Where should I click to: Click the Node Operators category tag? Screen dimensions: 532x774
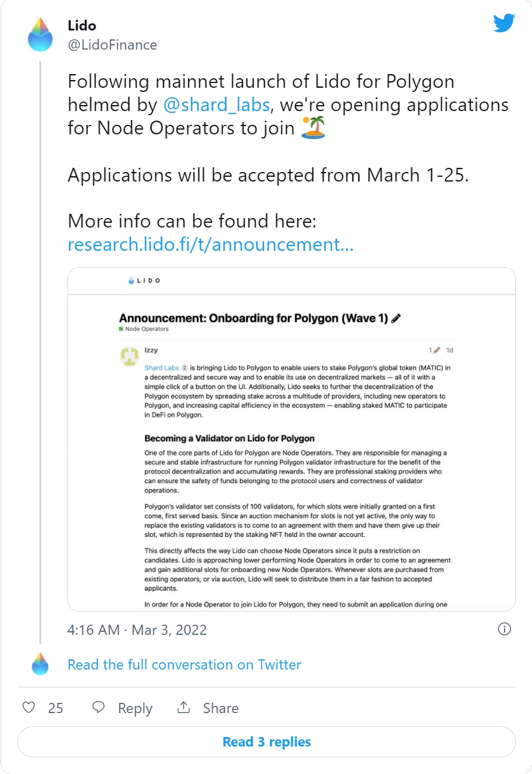[x=144, y=329]
